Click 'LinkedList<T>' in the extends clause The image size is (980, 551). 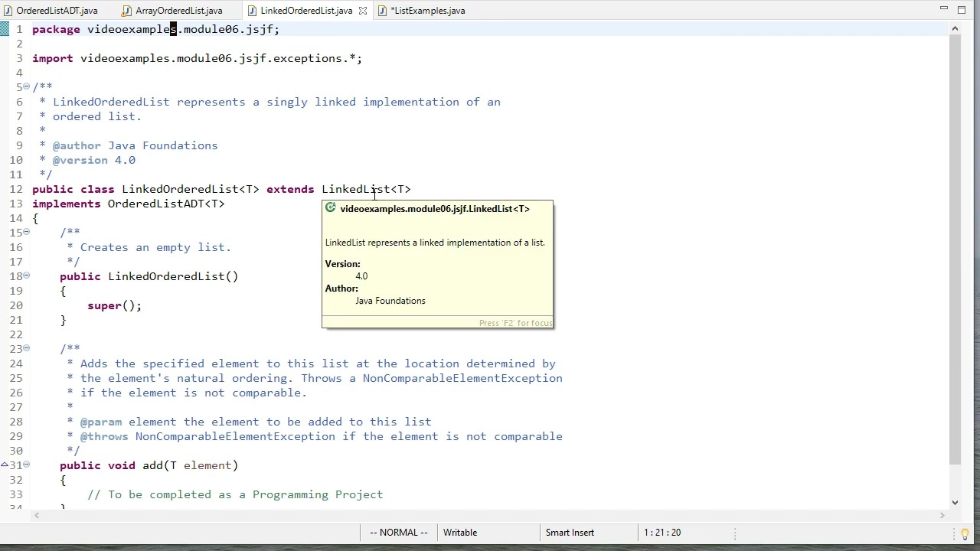366,189
